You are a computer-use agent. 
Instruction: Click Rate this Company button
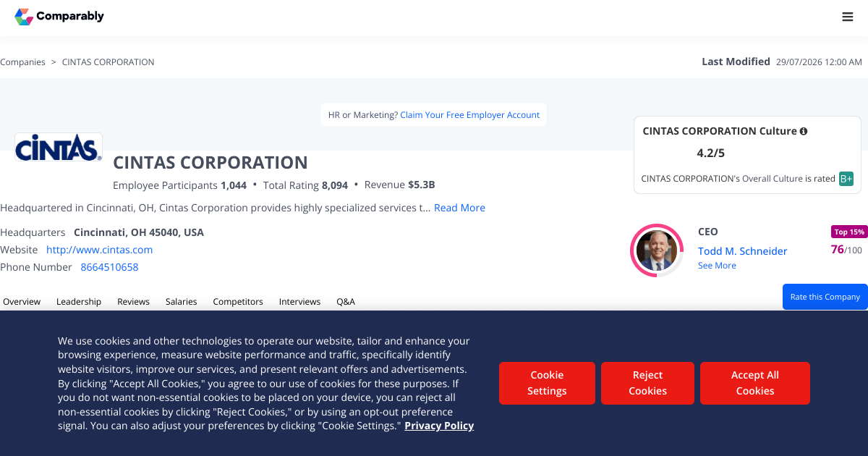[825, 297]
